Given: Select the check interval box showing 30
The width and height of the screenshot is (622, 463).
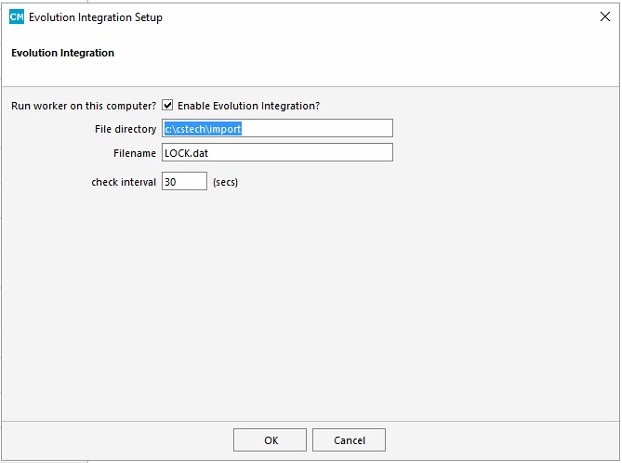Looking at the screenshot, I should [184, 181].
